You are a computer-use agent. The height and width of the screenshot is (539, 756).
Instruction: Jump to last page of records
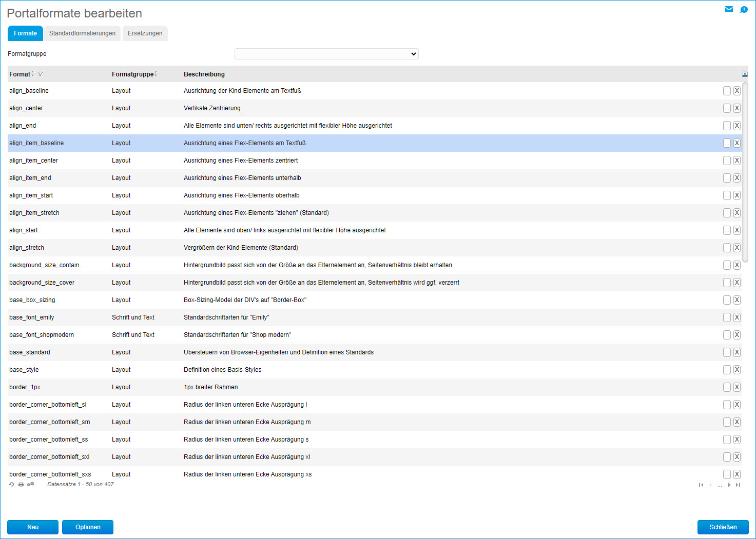click(x=738, y=485)
